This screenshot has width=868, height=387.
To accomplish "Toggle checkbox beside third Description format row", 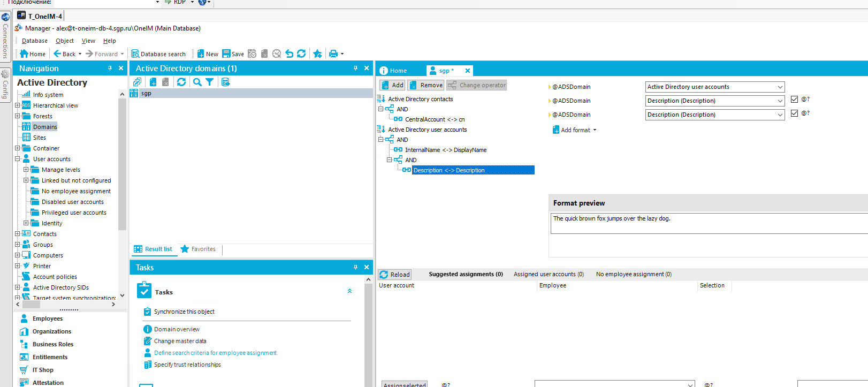I will 794,113.
